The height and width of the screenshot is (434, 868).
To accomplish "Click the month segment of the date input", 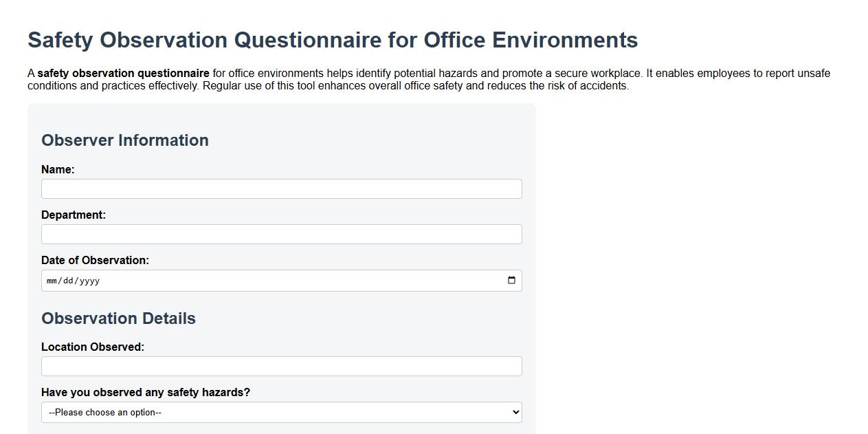I will [53, 280].
